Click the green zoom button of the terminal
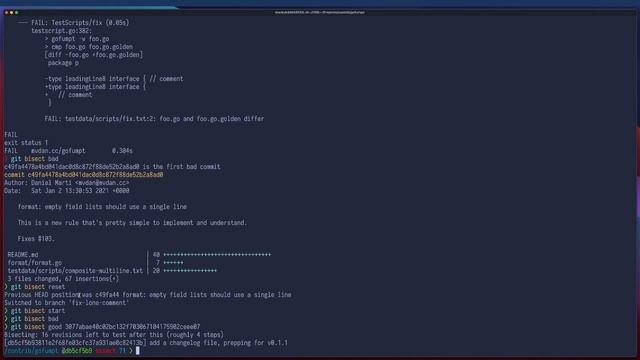 (16, 13)
